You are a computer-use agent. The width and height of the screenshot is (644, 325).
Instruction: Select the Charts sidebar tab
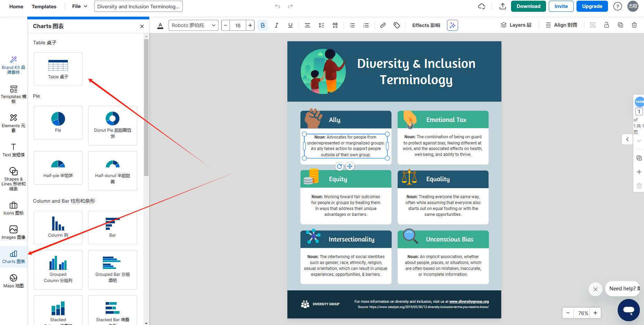click(x=14, y=257)
